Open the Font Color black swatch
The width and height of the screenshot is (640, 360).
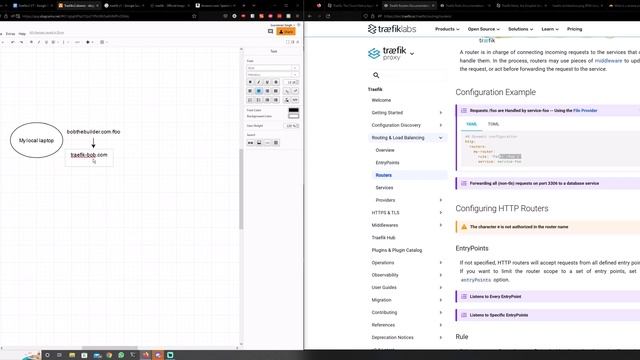tap(293, 110)
